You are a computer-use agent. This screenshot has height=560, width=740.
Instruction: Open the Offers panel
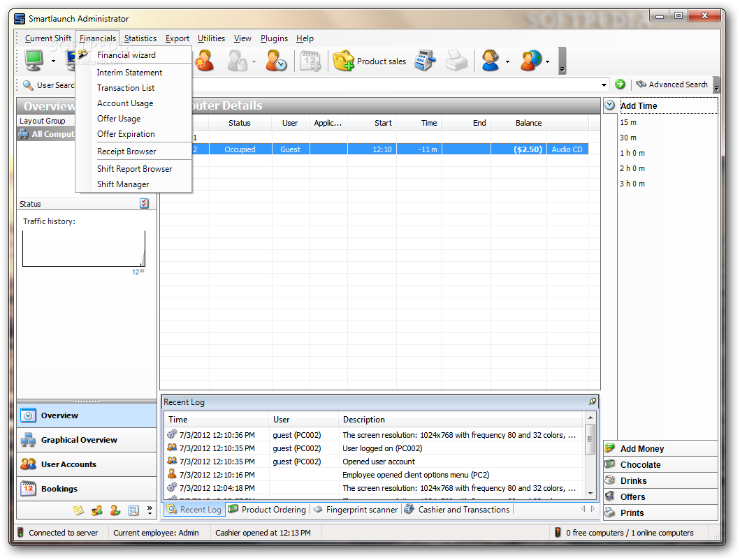(x=661, y=496)
